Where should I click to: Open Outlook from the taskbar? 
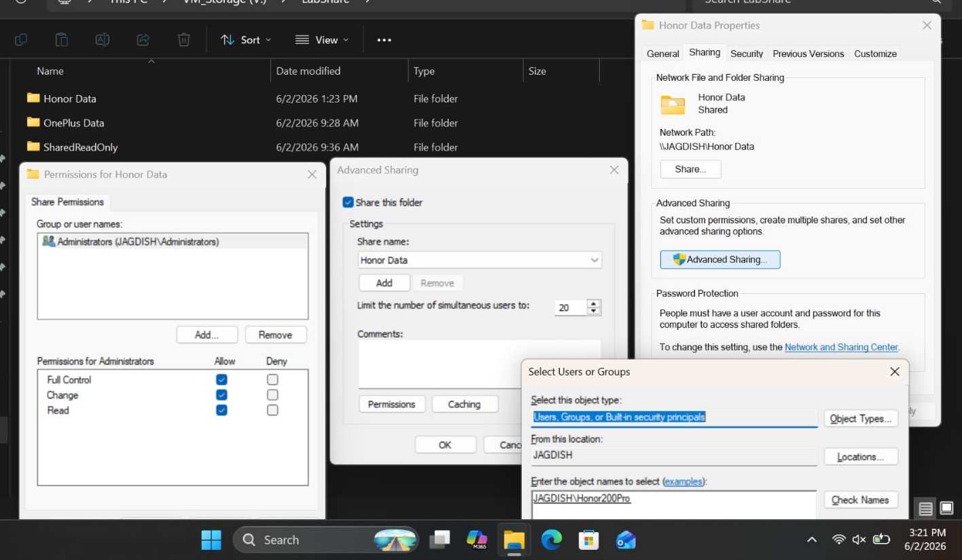pos(626,540)
